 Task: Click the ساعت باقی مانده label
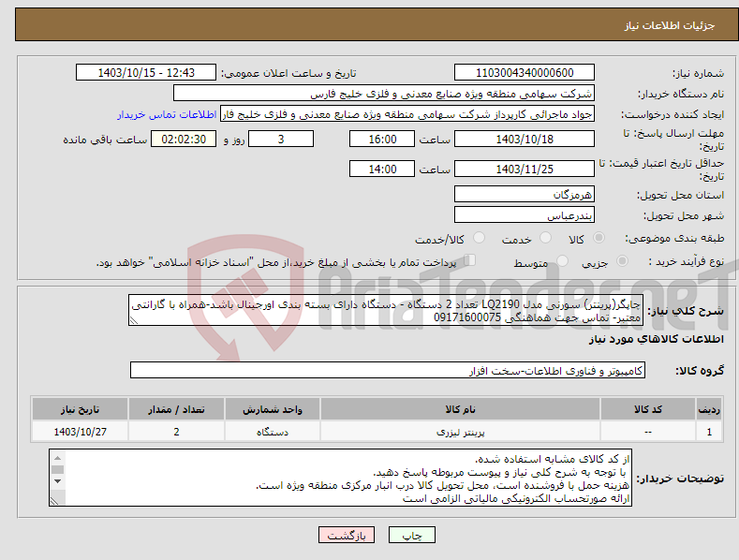(105, 140)
